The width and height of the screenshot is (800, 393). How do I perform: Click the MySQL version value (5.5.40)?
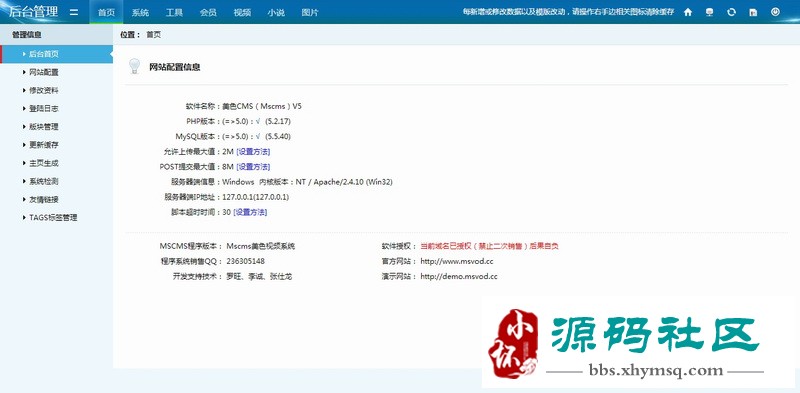coord(278,137)
